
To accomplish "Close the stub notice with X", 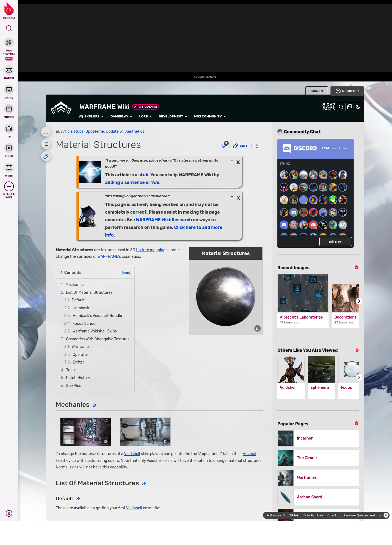I will click(238, 162).
